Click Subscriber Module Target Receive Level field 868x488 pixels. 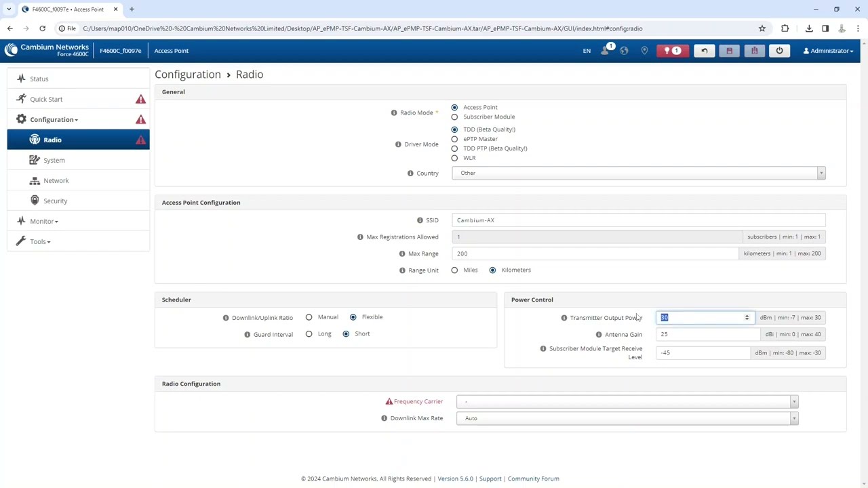click(704, 352)
